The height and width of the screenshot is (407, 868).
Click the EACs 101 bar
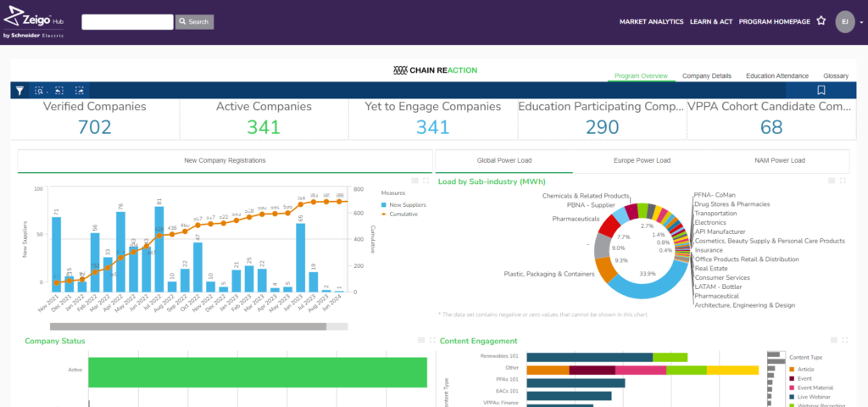point(569,396)
